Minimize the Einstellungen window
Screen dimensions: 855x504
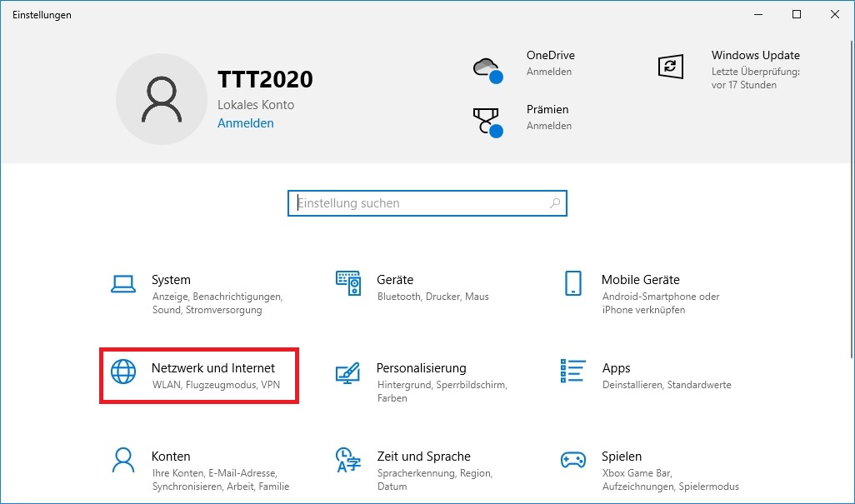click(758, 14)
